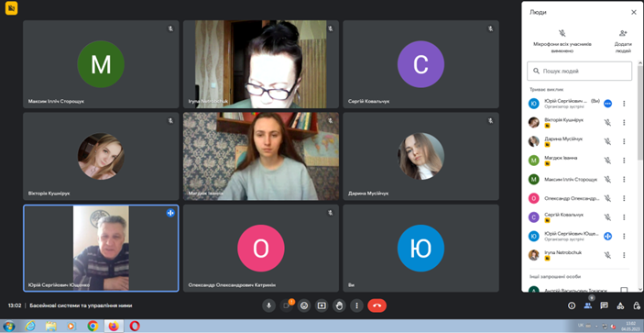This screenshot has height=333, width=644.
Task: Toggle the microphone in the call controls
Action: click(x=268, y=305)
